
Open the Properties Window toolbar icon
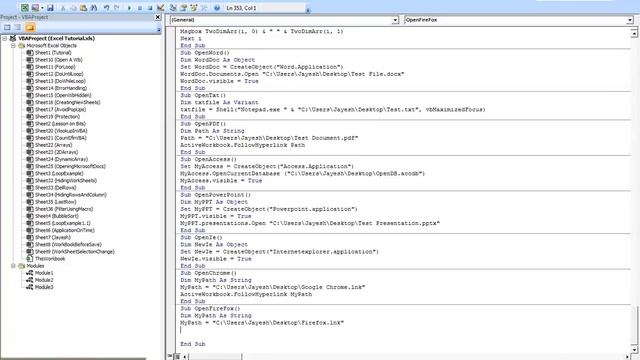183,8
